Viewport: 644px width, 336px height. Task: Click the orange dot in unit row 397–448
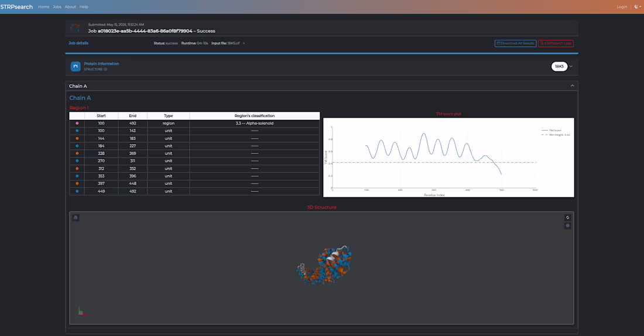[77, 184]
